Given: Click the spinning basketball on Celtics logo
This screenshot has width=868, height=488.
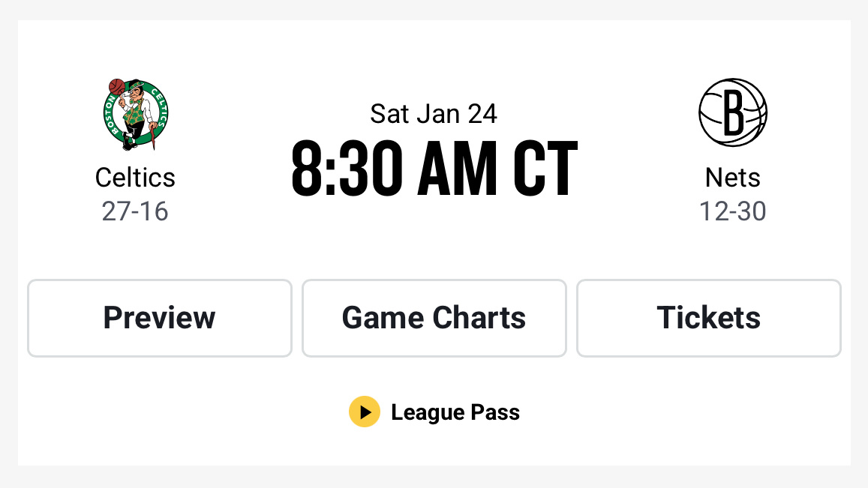Looking at the screenshot, I should [x=116, y=86].
